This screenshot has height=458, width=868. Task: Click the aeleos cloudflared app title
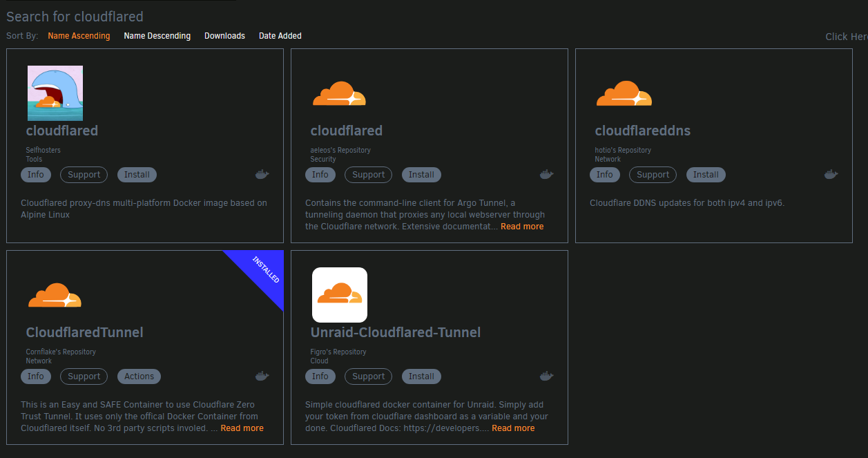click(347, 131)
